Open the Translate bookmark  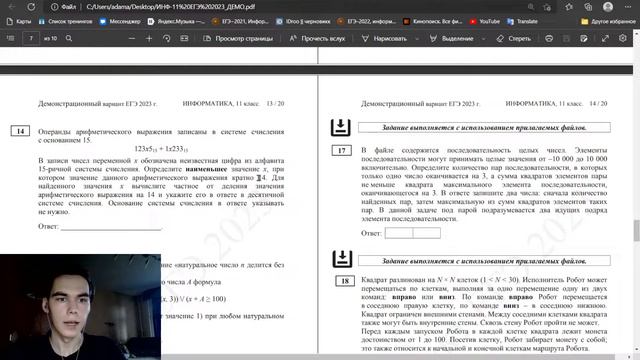[522, 21]
